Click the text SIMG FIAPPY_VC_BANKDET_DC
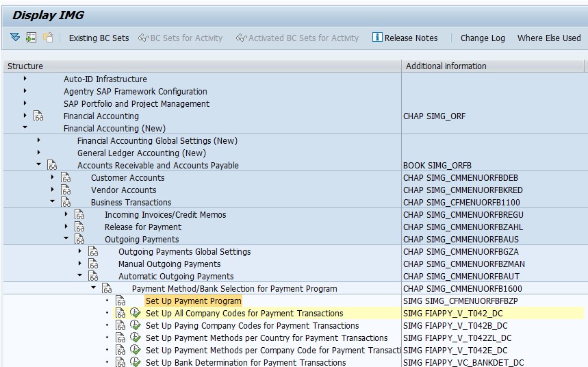 tap(463, 362)
